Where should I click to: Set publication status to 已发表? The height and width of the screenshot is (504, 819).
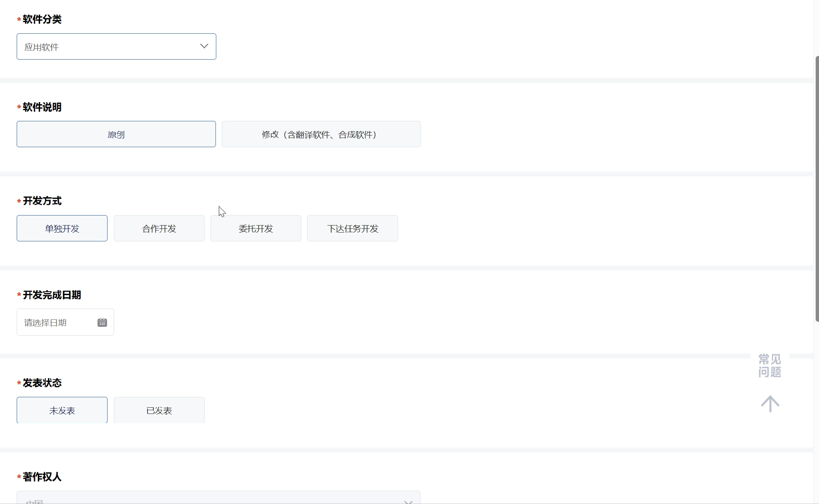click(x=159, y=410)
